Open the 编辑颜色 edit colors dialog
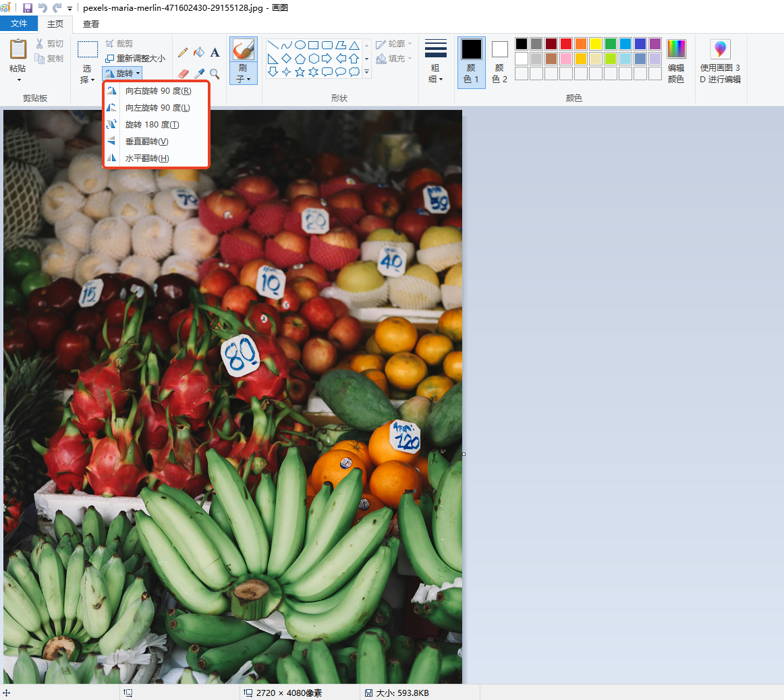784x700 pixels. point(675,61)
